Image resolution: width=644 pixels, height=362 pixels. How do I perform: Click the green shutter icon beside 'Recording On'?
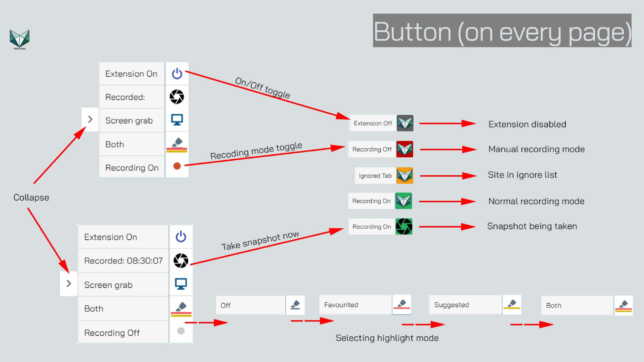[x=404, y=227]
